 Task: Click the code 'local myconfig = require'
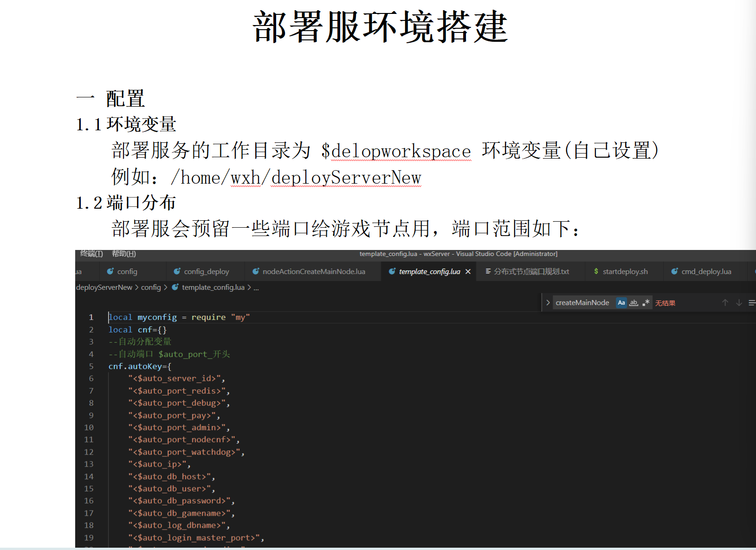[x=167, y=317]
